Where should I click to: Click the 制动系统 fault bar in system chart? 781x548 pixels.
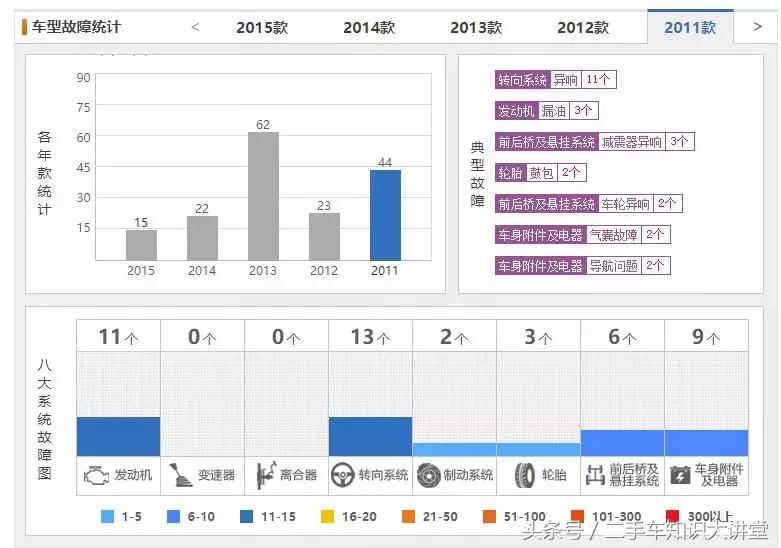(454, 449)
